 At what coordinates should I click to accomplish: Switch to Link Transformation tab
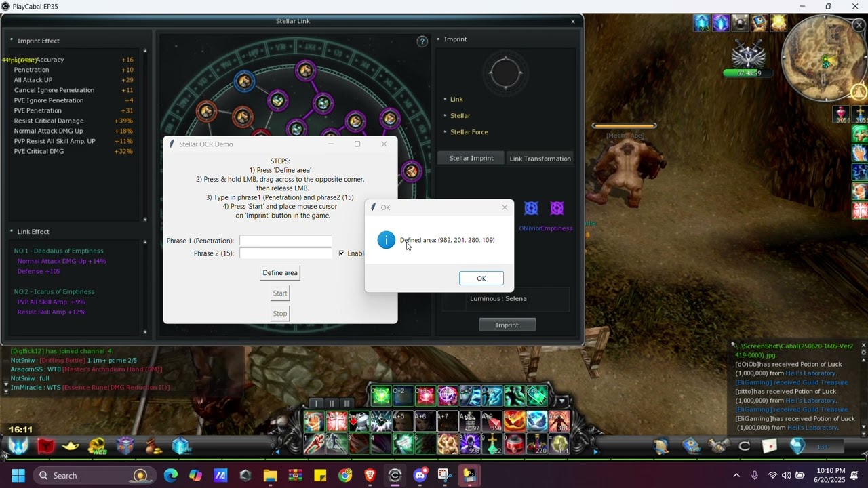click(540, 158)
